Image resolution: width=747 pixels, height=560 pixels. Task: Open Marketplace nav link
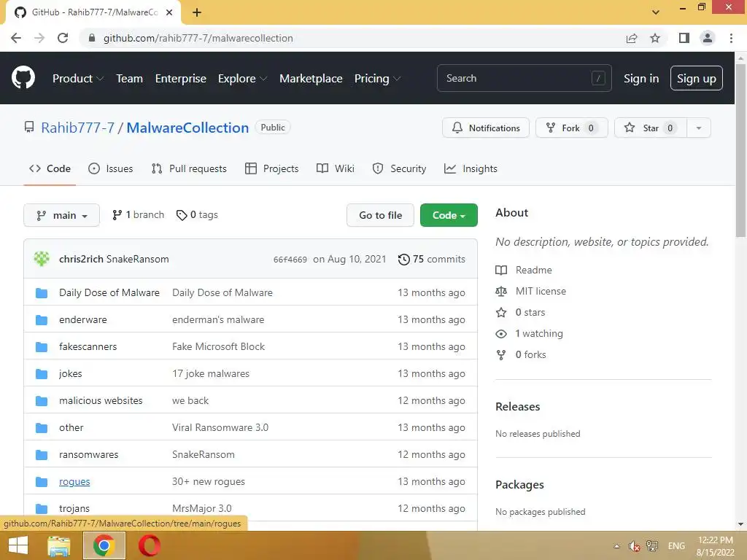[x=311, y=79]
